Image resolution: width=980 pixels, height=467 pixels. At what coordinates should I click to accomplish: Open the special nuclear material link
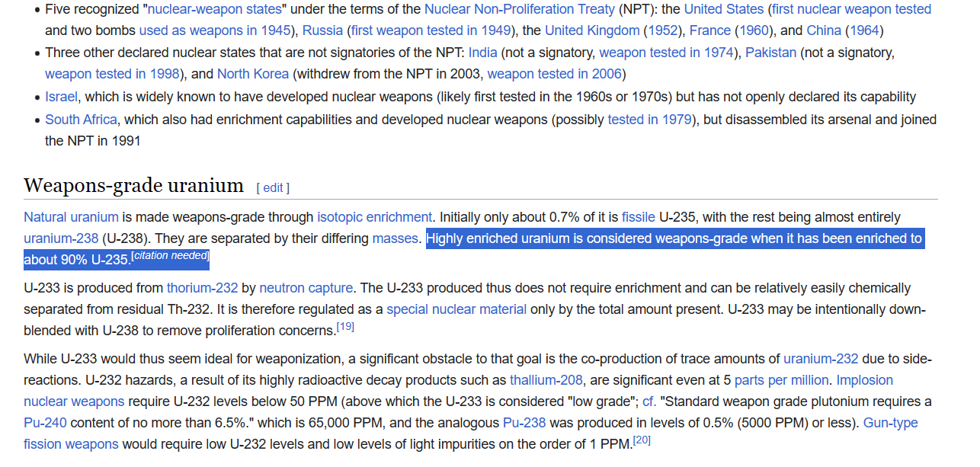(x=456, y=309)
